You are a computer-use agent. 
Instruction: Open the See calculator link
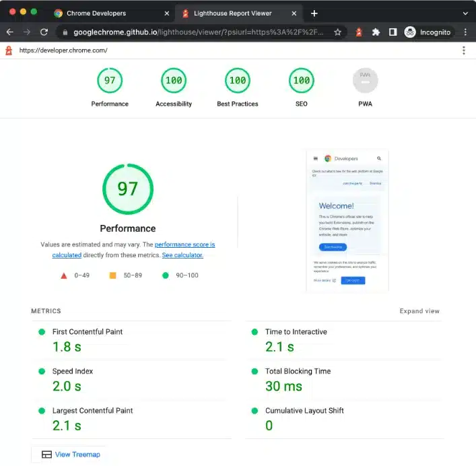[182, 255]
